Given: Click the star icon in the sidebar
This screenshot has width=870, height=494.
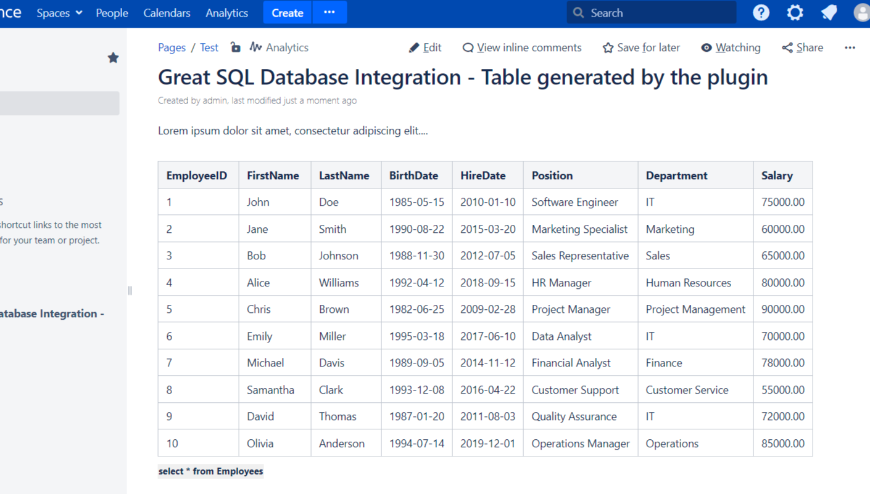Looking at the screenshot, I should coord(113,58).
